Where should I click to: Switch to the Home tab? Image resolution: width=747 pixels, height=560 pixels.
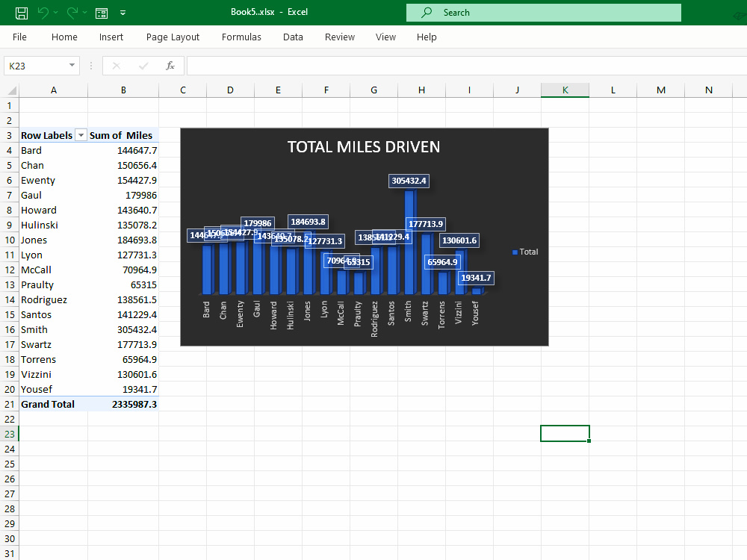(64, 37)
